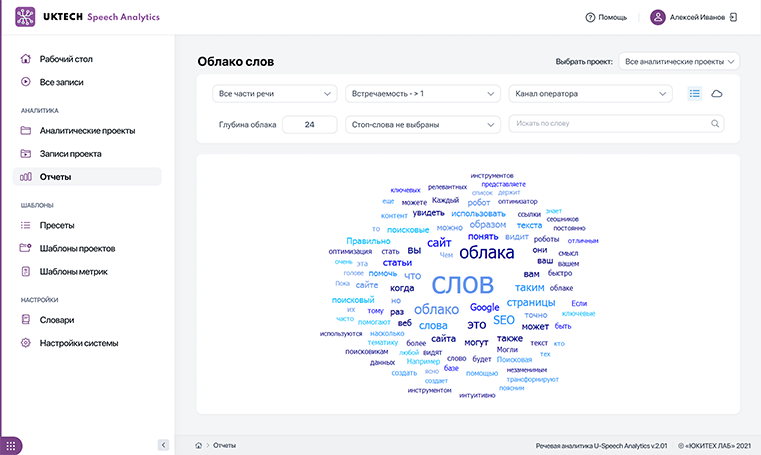Go to Аналитические проекты menu item
This screenshot has height=455, width=761.
coord(87,130)
